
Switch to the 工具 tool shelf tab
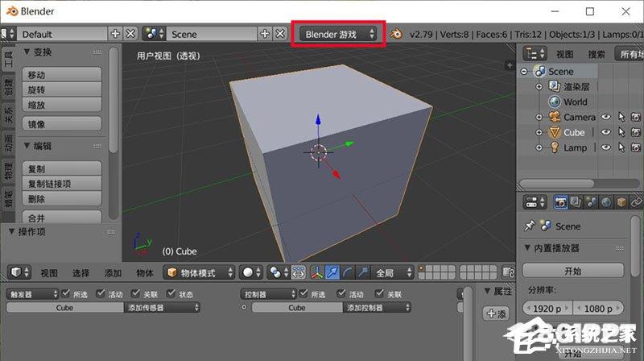(x=8, y=60)
